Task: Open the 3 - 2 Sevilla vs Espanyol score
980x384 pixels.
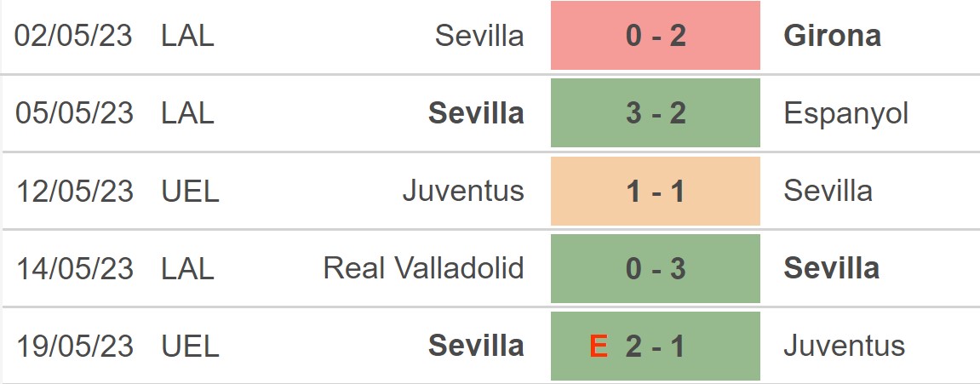Action: [655, 113]
